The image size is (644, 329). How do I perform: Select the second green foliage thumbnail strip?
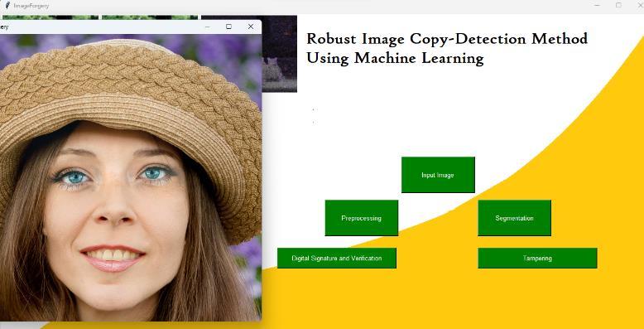click(x=150, y=17)
